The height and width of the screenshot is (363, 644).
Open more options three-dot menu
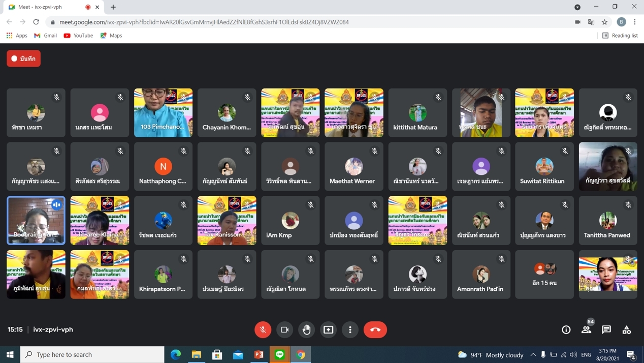(350, 329)
